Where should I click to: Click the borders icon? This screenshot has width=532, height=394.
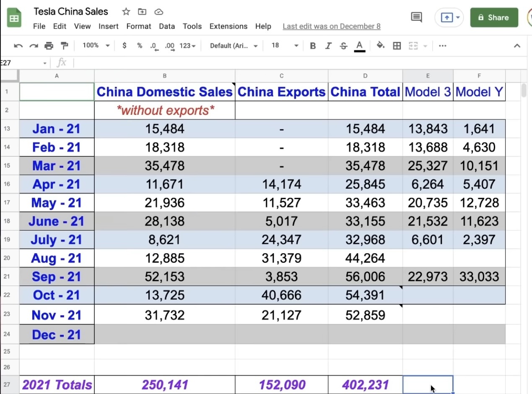[x=397, y=46]
